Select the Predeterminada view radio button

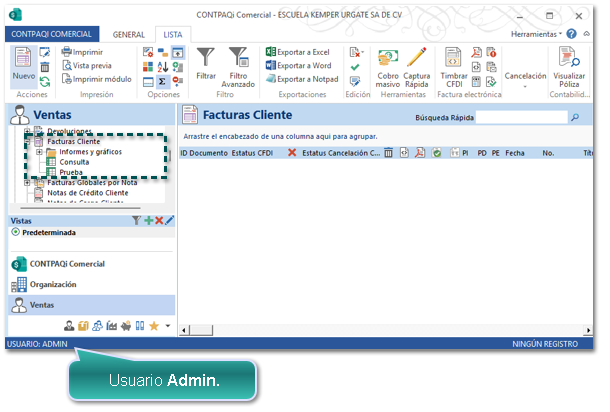point(15,232)
